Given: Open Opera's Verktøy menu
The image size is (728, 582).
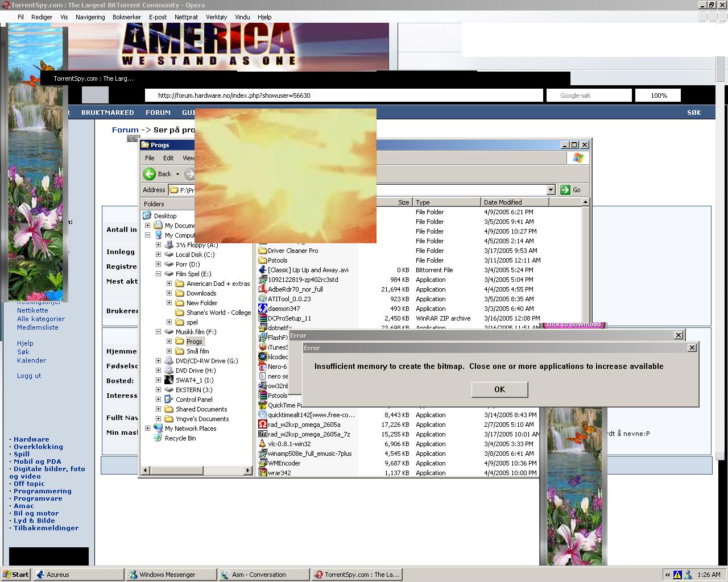Looking at the screenshot, I should [216, 17].
